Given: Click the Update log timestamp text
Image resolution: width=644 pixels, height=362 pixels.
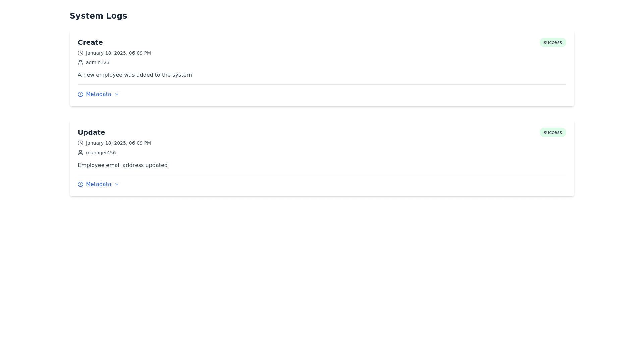Looking at the screenshot, I should (x=118, y=143).
